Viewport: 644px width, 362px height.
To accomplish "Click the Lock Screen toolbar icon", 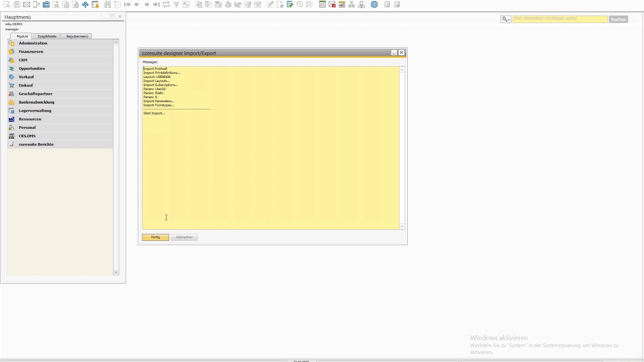I will point(95,5).
